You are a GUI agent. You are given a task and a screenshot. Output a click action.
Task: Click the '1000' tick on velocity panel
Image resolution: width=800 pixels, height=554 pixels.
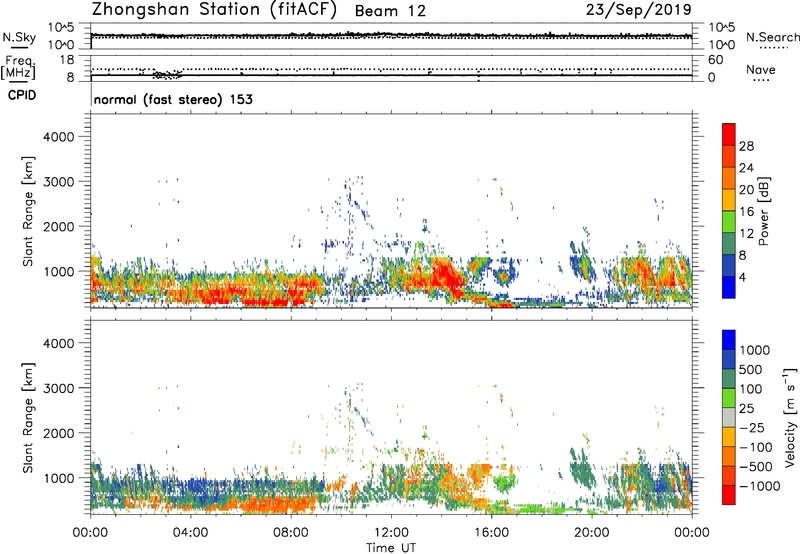point(59,478)
